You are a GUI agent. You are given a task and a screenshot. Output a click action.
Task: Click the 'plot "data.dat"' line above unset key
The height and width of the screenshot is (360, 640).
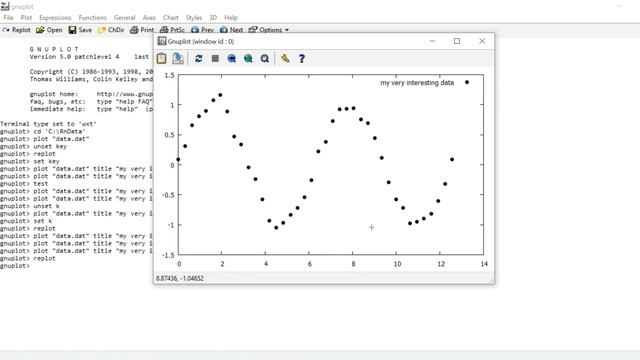(x=44, y=139)
